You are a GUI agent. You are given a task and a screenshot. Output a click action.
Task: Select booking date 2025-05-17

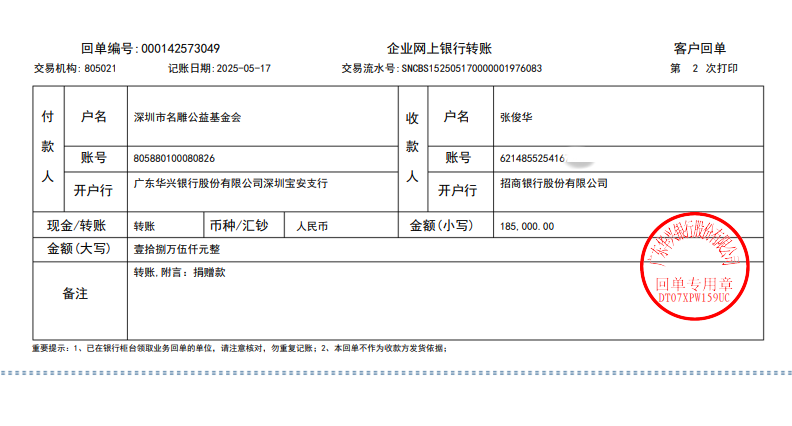click(243, 68)
